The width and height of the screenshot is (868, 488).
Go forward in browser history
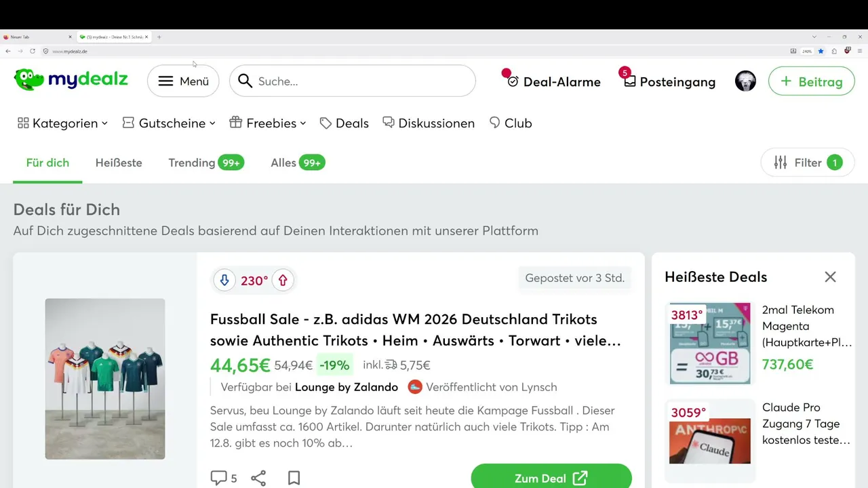20,51
